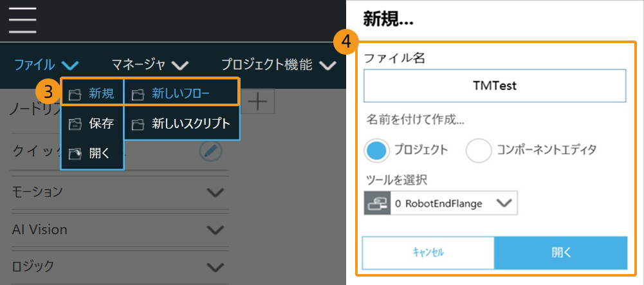Viewport: 644px width, 285px height.
Task: Click the plus add button
Action: coord(258,102)
